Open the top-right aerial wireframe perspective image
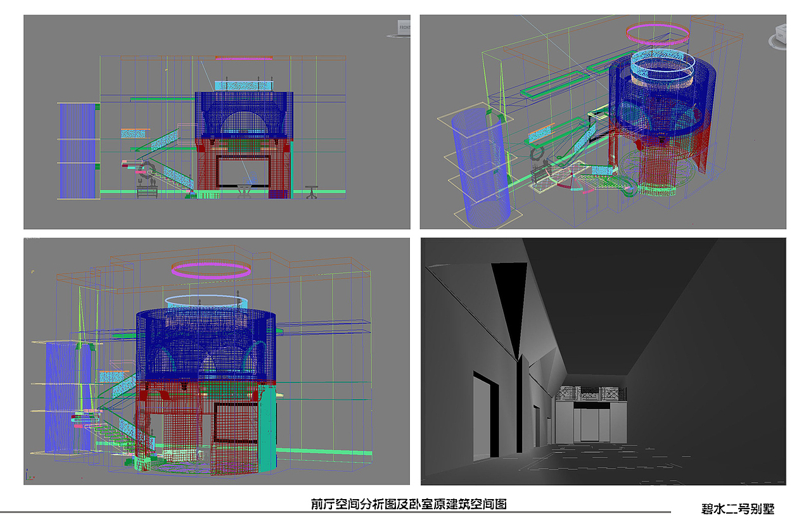The image size is (811, 532). click(603, 122)
